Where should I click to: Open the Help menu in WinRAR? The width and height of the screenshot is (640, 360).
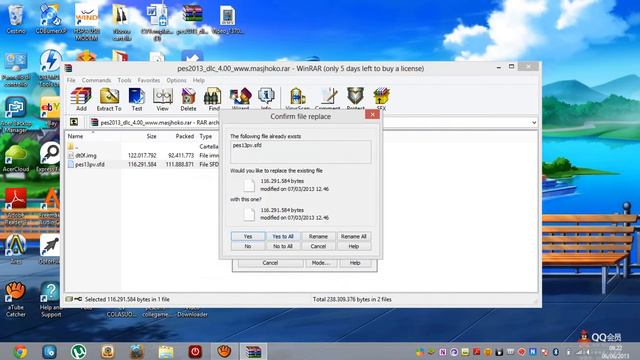(199, 80)
